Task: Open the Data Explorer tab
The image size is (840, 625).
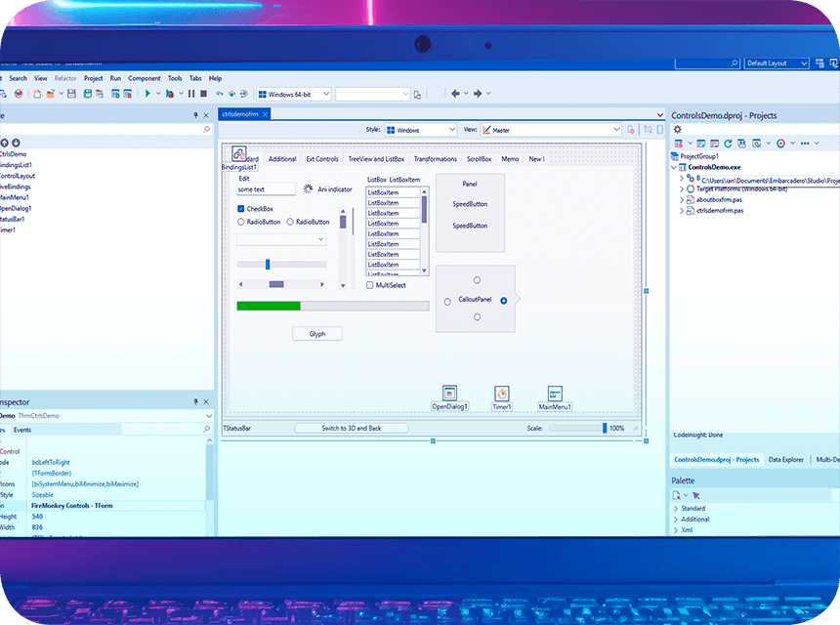Action: 786,460
